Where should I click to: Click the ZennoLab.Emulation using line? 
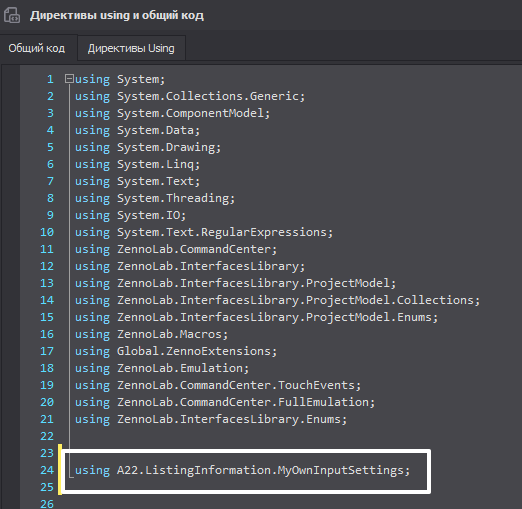click(x=162, y=368)
